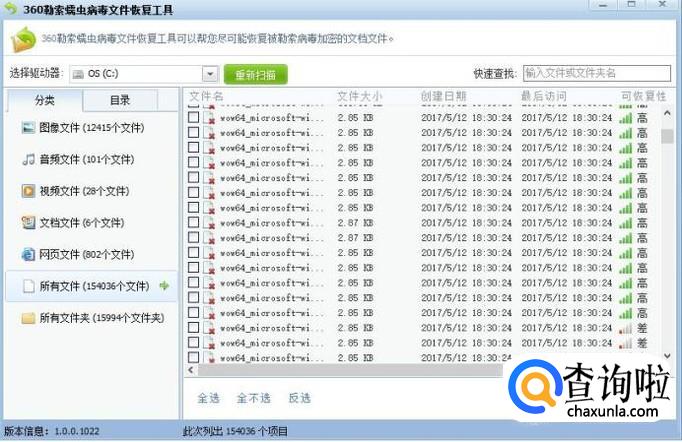
Task: Click the vertical scrollbar down arrow
Action: (x=668, y=356)
